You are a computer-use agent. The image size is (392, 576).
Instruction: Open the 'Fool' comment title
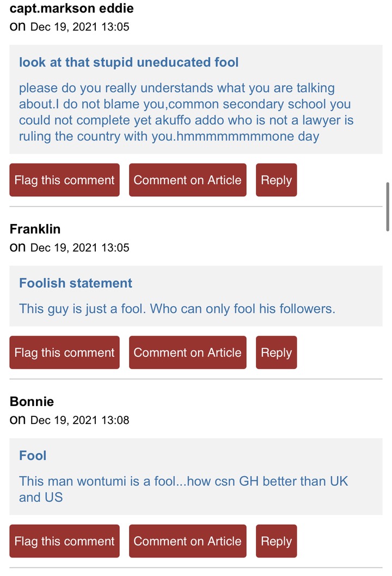[x=33, y=456]
